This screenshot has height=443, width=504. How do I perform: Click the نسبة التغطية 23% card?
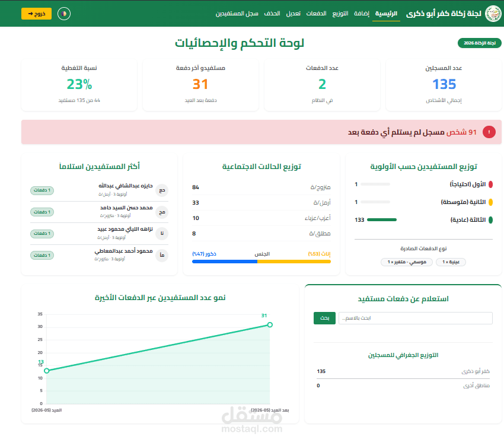(79, 85)
